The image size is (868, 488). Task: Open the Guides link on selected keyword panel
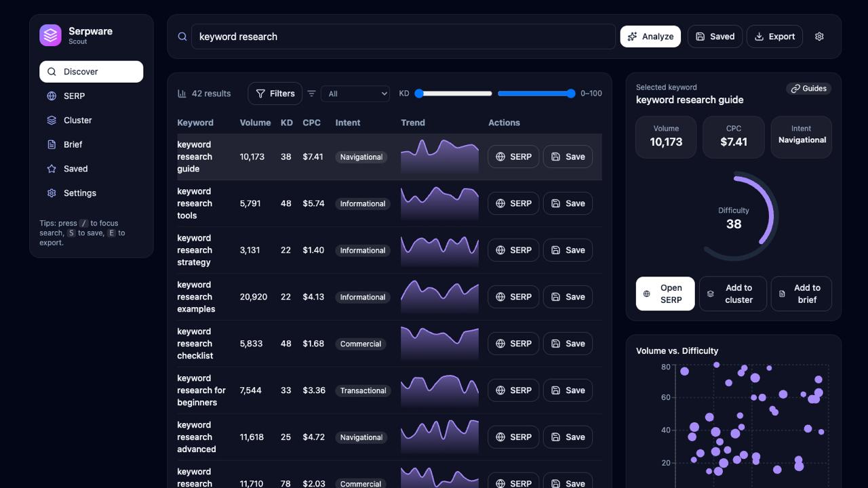pyautogui.click(x=808, y=88)
